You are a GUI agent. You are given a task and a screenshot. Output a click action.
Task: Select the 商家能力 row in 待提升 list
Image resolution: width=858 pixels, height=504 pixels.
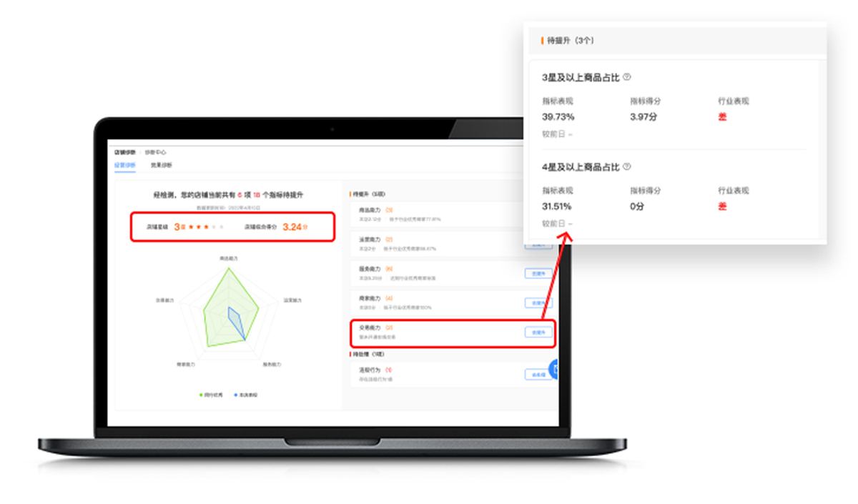coord(453,302)
